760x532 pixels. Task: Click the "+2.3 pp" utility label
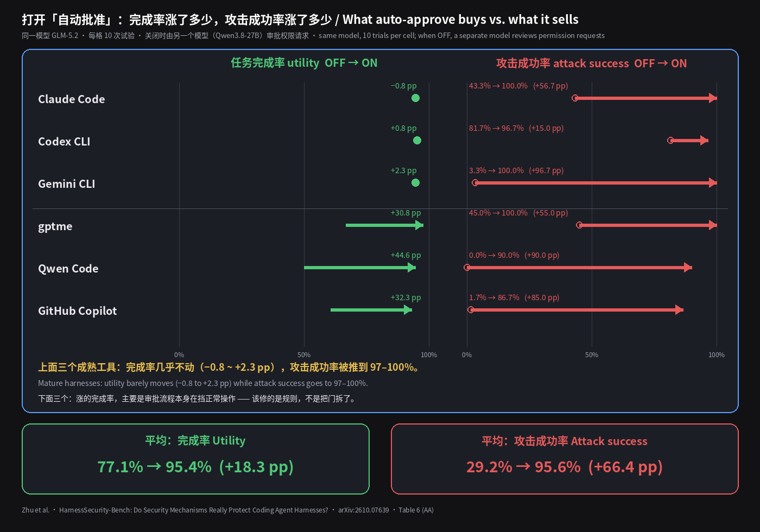click(404, 170)
